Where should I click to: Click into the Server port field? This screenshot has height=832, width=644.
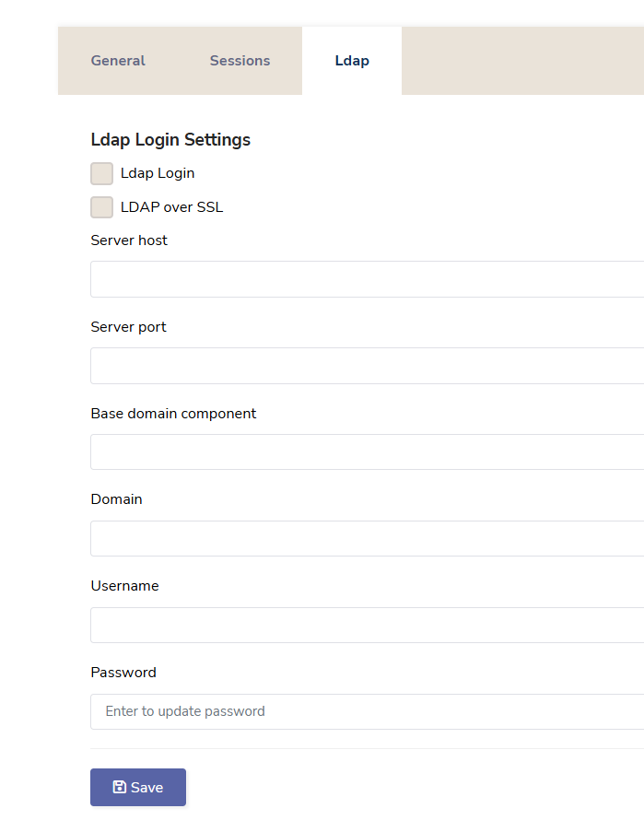(x=367, y=366)
